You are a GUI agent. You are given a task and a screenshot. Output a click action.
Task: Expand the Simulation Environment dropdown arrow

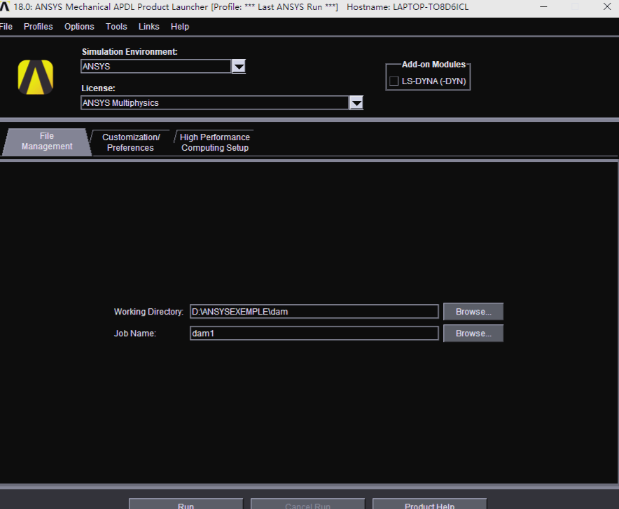[238, 67]
